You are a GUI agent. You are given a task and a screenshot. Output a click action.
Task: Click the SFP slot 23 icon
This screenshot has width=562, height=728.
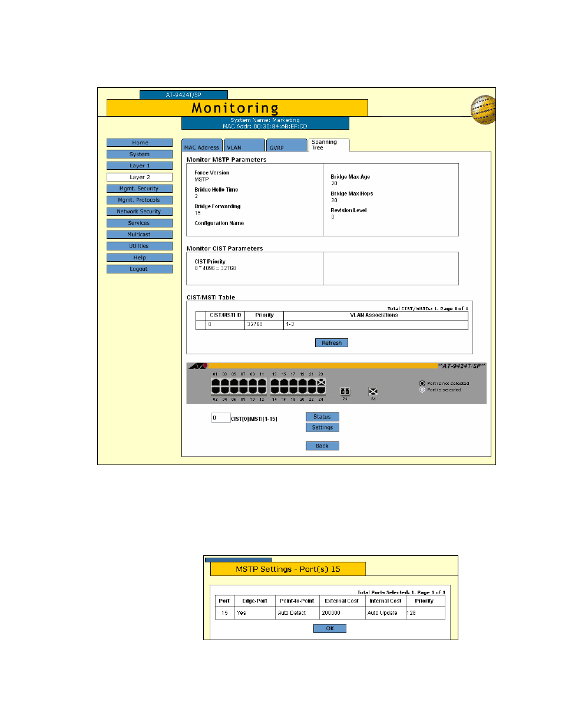345,391
